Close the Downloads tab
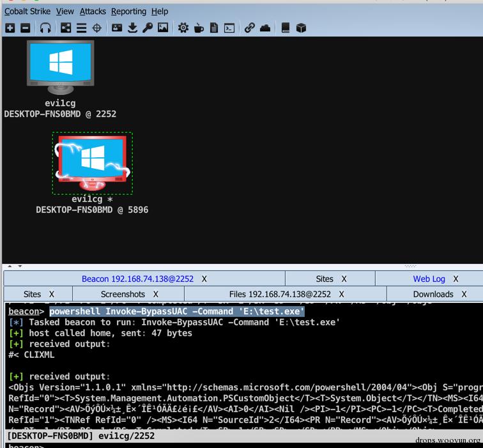 coord(464,294)
